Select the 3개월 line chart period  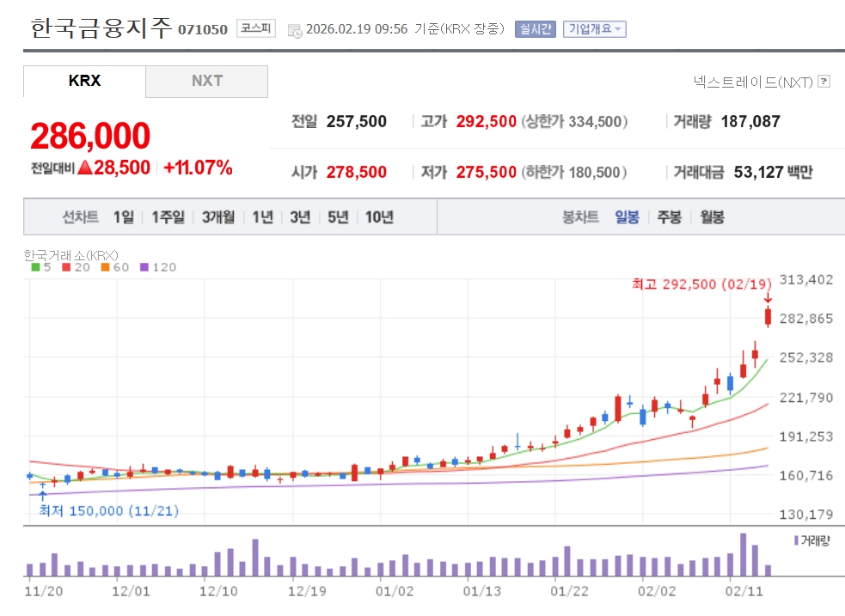point(218,217)
